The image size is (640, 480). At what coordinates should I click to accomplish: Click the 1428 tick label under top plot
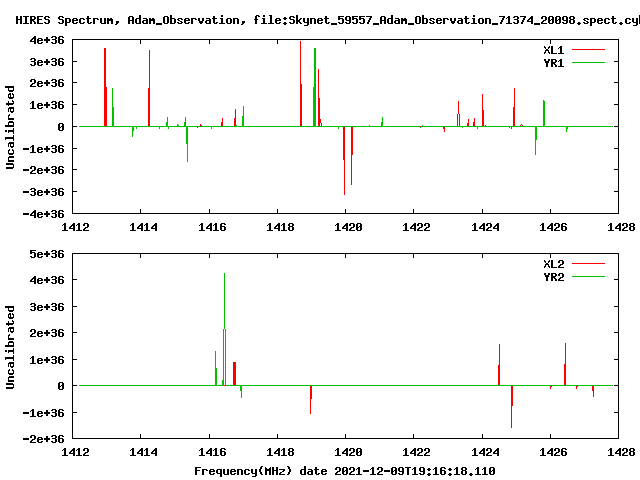621,227
